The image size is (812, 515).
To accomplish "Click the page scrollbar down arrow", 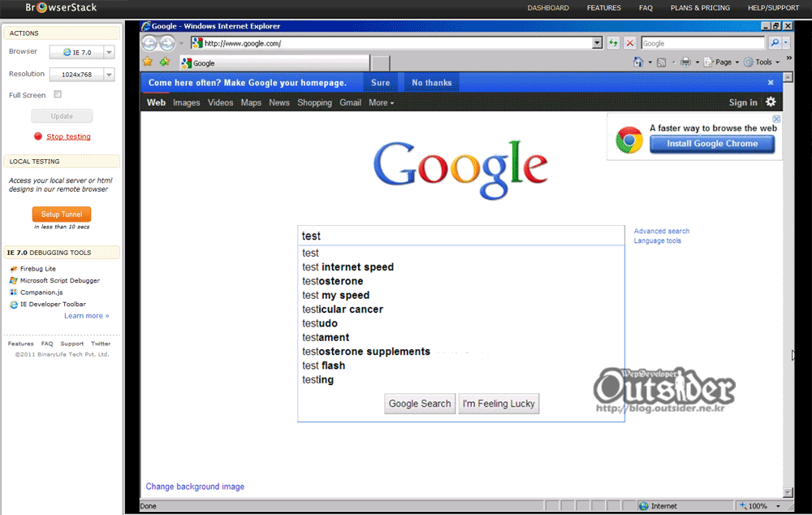I will tap(788, 492).
